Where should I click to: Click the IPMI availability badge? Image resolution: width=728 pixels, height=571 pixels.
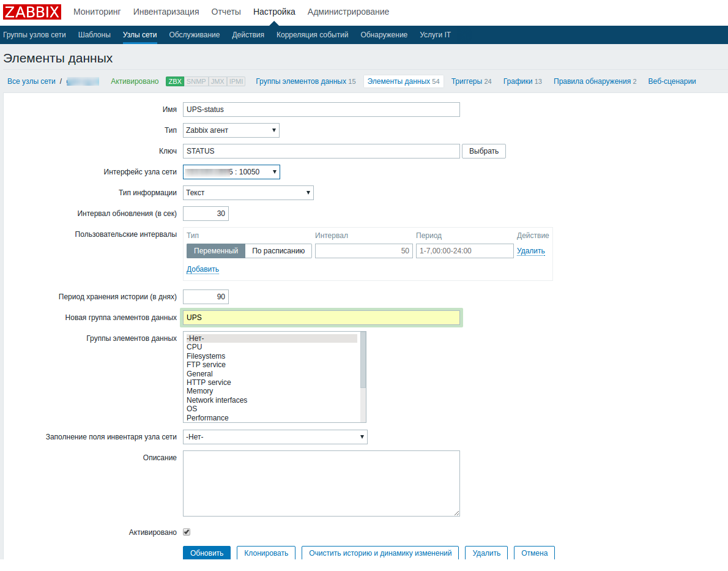tap(236, 81)
